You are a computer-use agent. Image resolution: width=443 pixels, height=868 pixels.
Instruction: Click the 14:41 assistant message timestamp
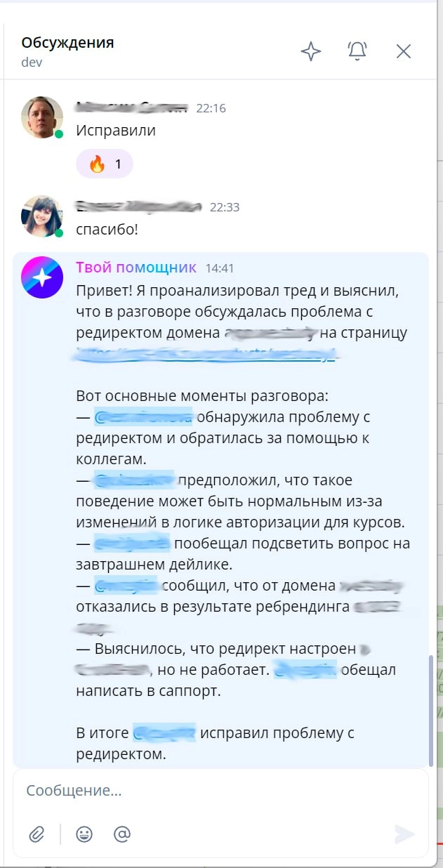click(220, 268)
